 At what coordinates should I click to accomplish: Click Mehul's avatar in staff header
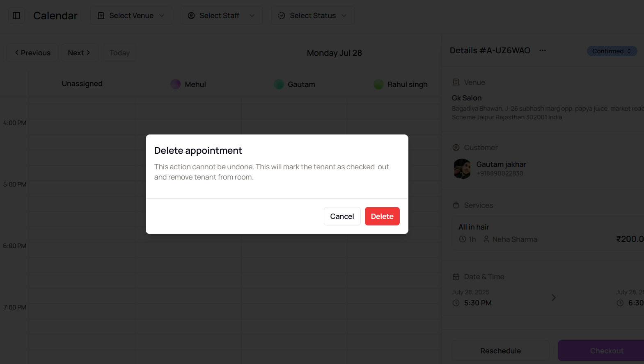coord(176,84)
